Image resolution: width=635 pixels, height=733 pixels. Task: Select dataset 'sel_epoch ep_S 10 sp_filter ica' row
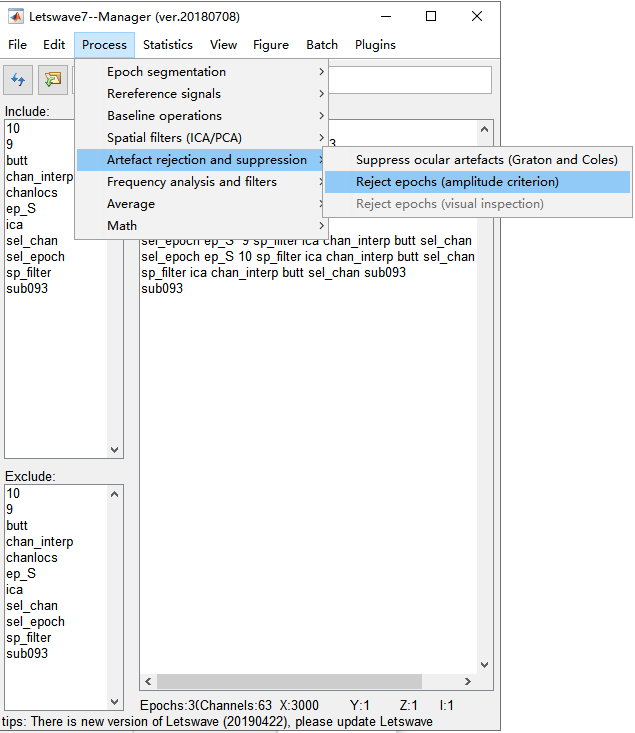click(x=308, y=257)
